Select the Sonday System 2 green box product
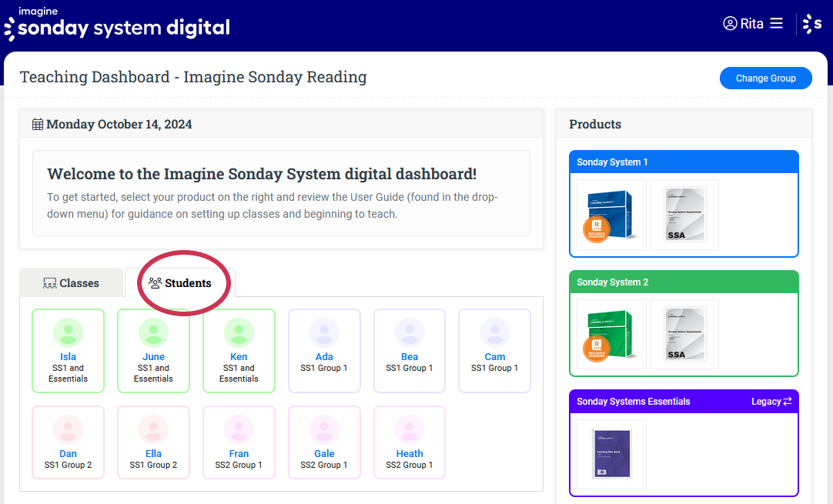The height and width of the screenshot is (504, 833). (x=611, y=335)
